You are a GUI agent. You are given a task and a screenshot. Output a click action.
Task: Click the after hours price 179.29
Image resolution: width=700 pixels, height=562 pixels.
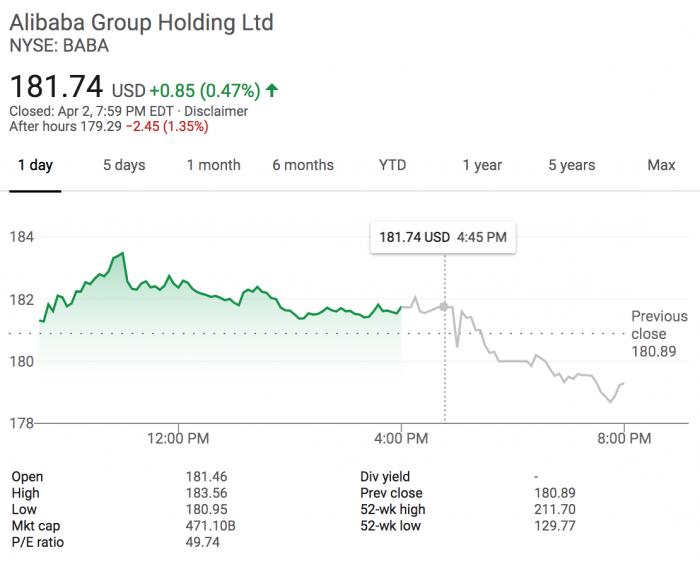click(101, 126)
